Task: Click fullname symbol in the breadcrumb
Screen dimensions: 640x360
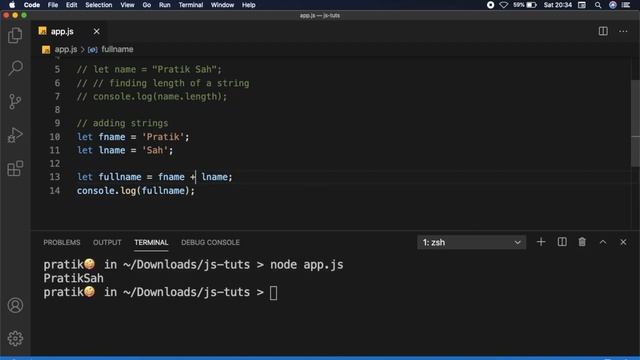Action: [117, 49]
